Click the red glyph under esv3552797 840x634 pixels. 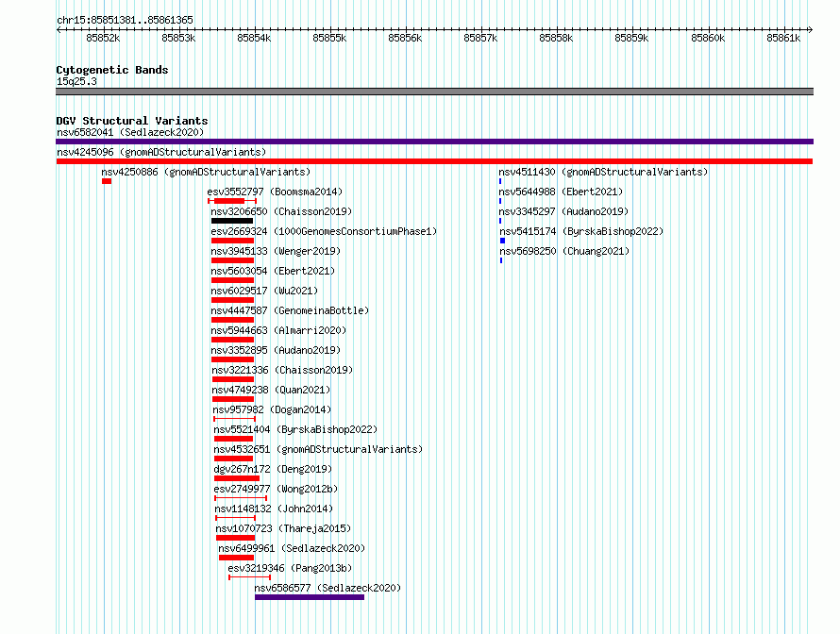pos(232,201)
